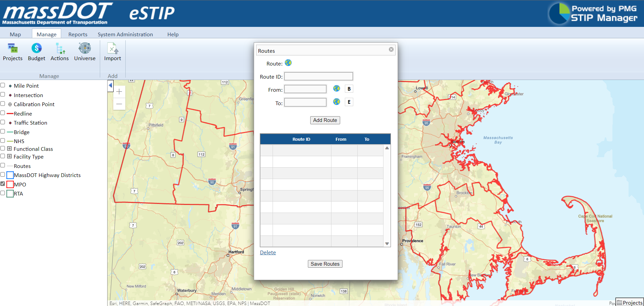
Task: Click the Add Route button
Action: pos(325,120)
